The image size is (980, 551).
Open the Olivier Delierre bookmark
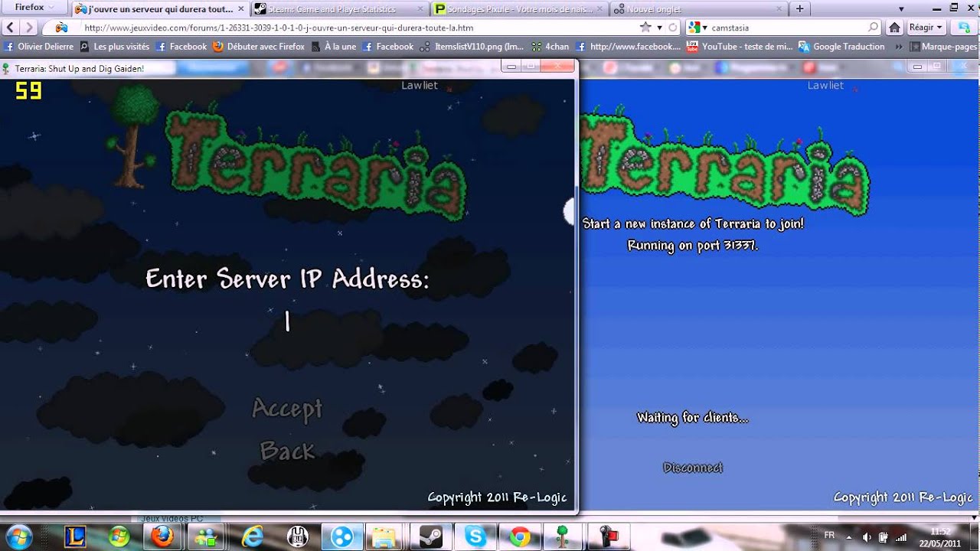[x=39, y=47]
